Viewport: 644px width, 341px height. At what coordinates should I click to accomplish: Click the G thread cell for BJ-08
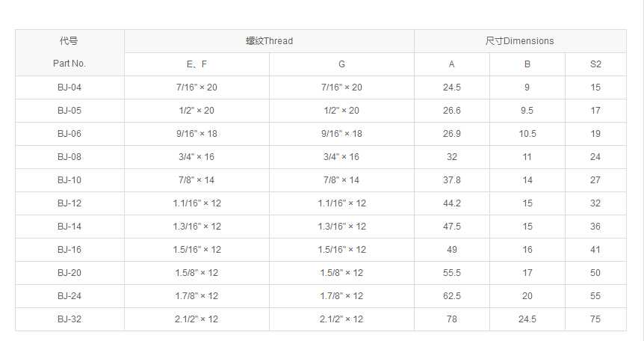point(341,157)
